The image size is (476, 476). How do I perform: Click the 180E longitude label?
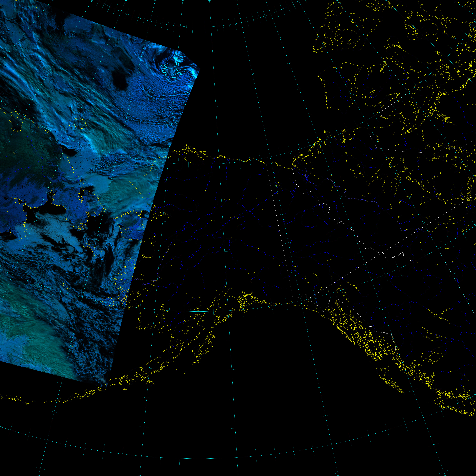coord(126,1)
